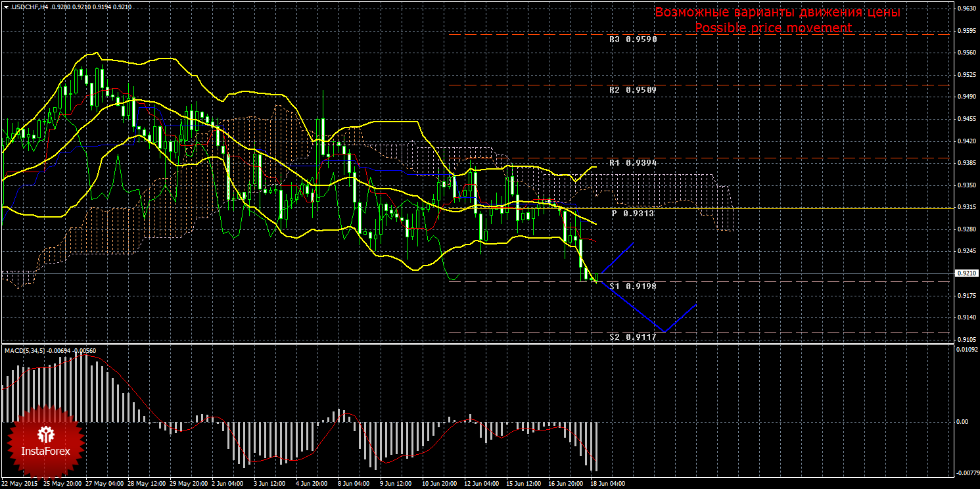This screenshot has width=980, height=489.
Task: Click the S1 0.9198 support label
Action: coord(632,287)
